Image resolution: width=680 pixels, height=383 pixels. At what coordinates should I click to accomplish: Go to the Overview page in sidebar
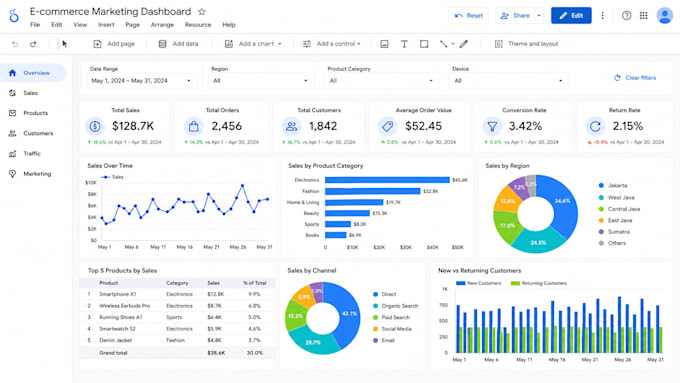pyautogui.click(x=33, y=73)
